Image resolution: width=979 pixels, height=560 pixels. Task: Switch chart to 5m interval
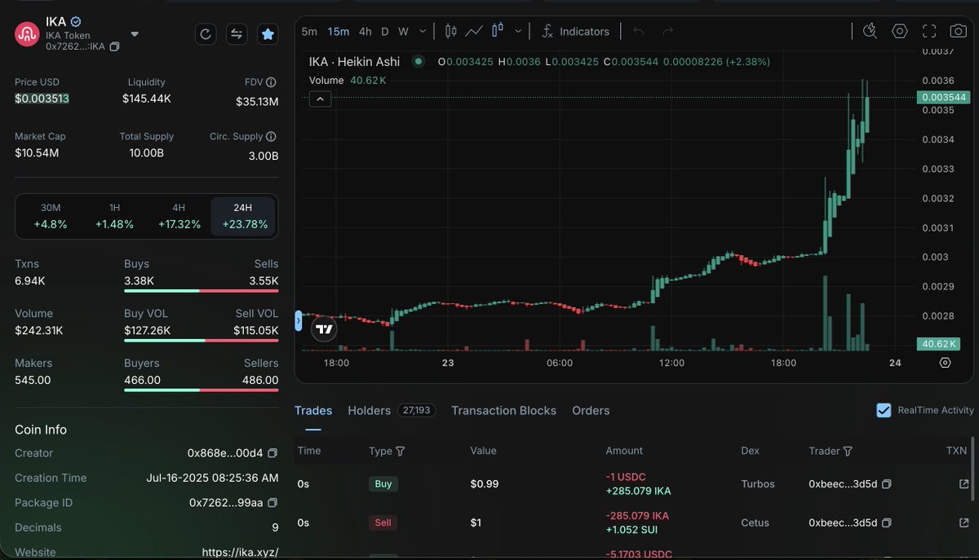point(309,31)
